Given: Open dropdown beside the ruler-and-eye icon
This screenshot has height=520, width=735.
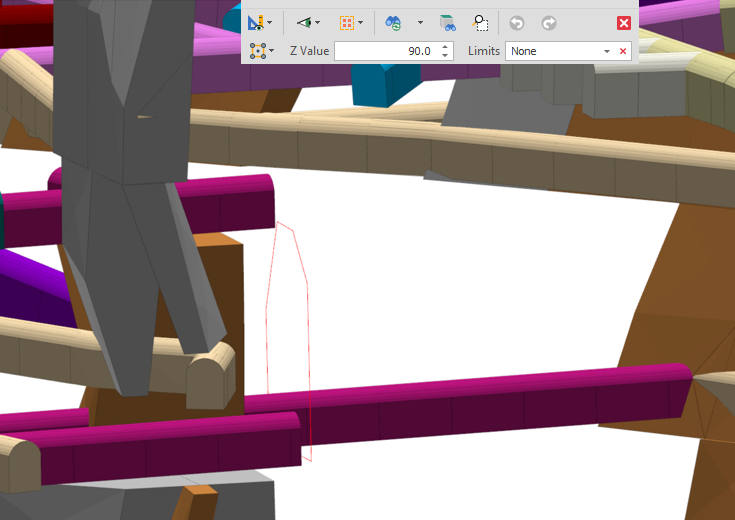Looking at the screenshot, I should tap(270, 23).
